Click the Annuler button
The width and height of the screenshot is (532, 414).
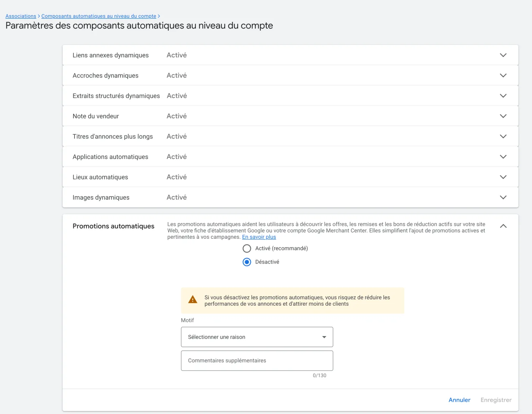(x=459, y=400)
